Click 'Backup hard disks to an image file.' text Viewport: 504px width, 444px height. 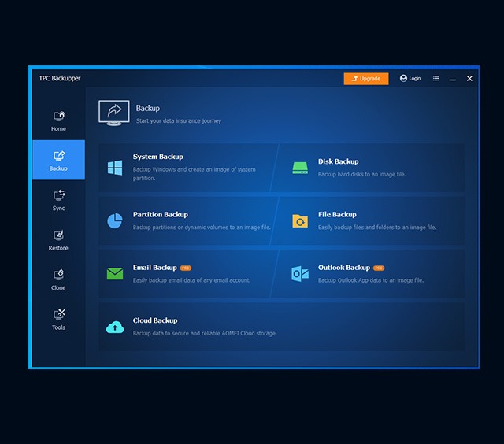pyautogui.click(x=362, y=174)
